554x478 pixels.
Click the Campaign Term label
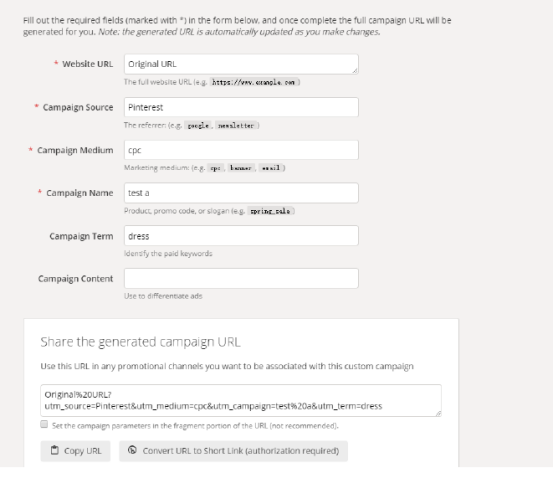click(x=81, y=236)
